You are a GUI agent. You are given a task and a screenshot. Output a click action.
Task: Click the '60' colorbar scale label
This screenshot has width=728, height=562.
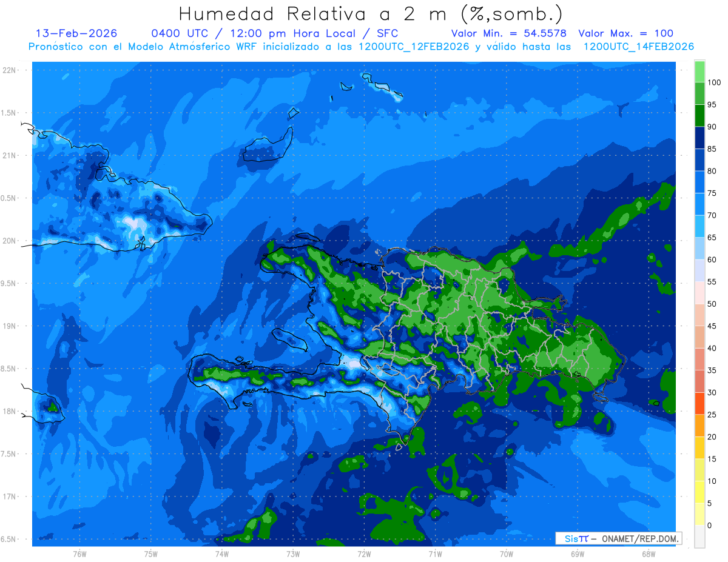click(x=712, y=259)
